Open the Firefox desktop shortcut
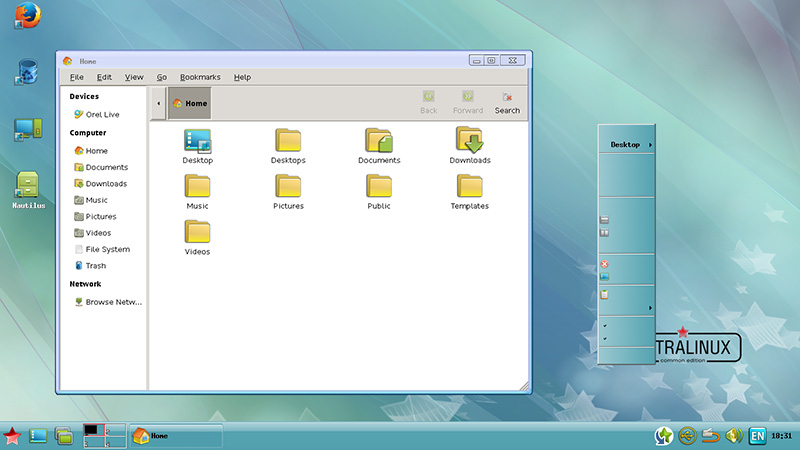800x450 pixels. [26, 17]
